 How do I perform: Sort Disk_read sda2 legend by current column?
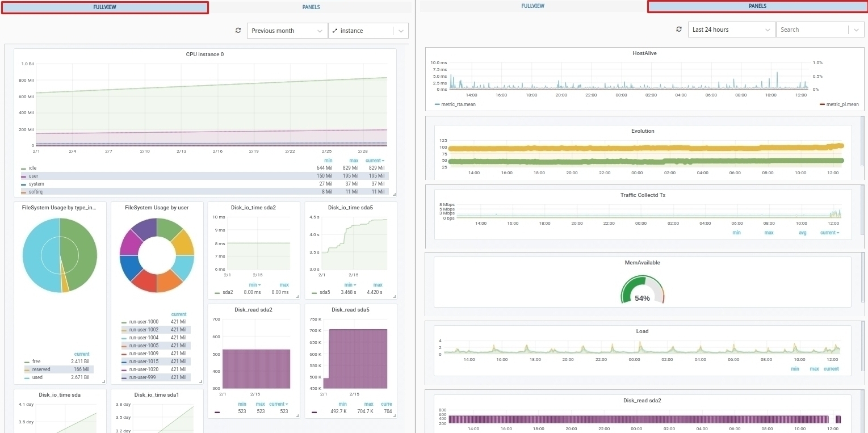tap(279, 404)
